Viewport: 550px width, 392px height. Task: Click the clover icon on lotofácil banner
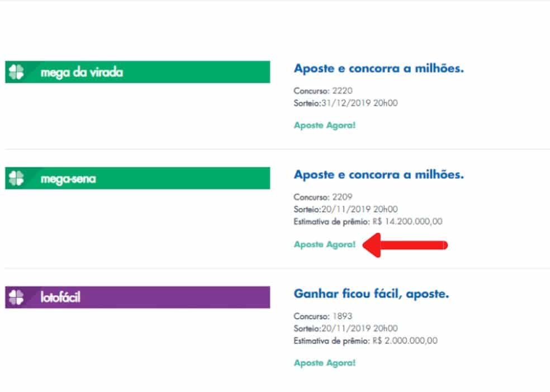coord(17,296)
